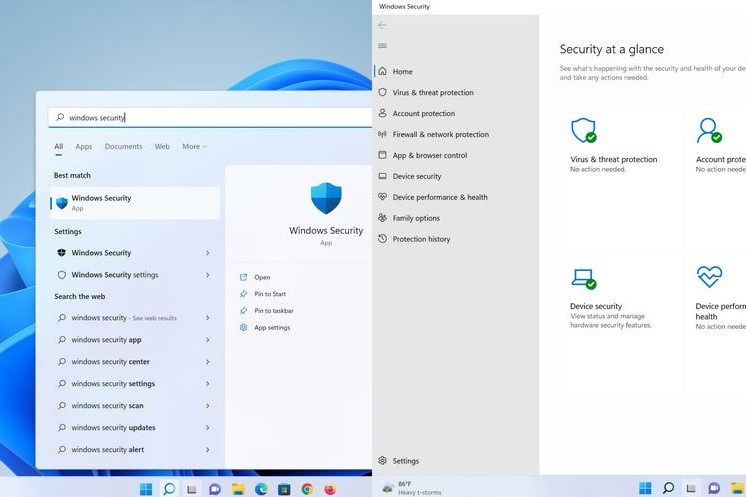
Task: Click Pin to taskbar option
Action: point(273,311)
